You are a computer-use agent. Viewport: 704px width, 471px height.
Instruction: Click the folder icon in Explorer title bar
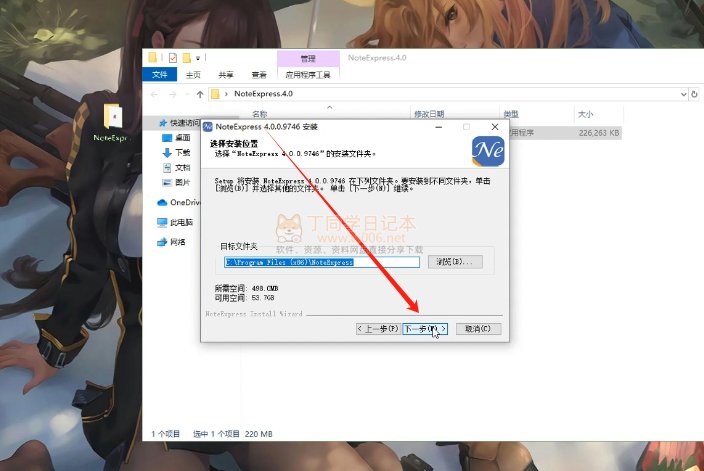click(153, 57)
